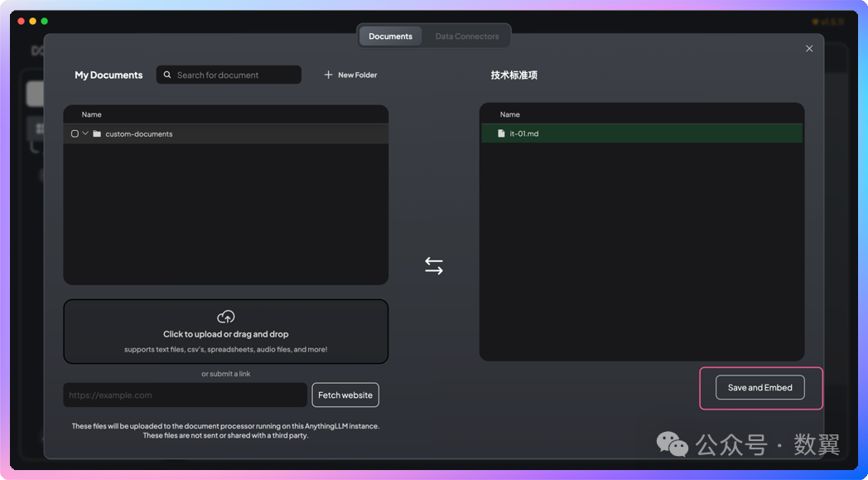Click the plus icon beside New Folder

[328, 75]
